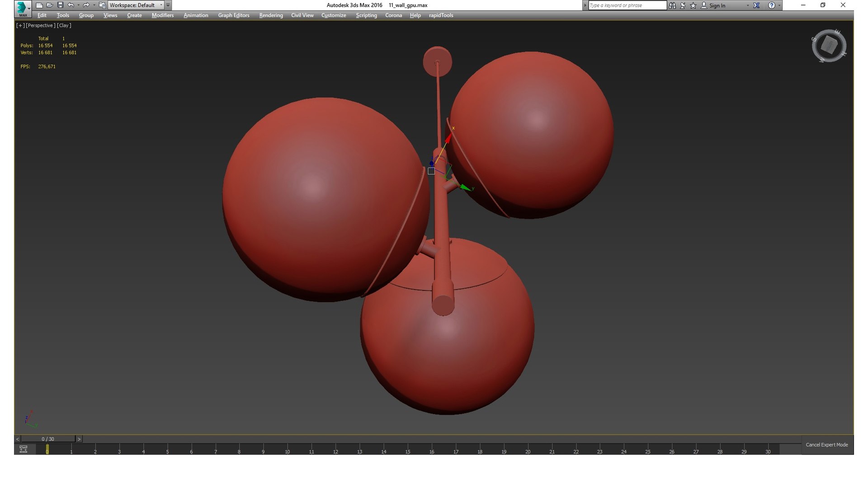Click the [+] viewport general label
This screenshot has height=488, width=868.
[20, 26]
